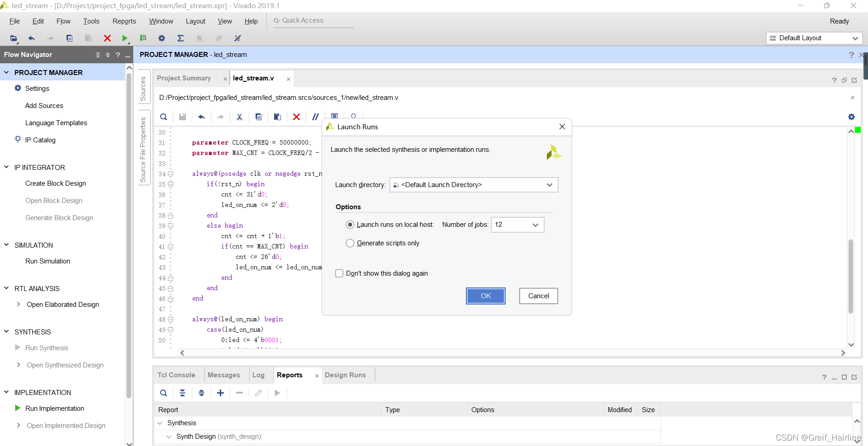Viewport: 868px width, 446px height.
Task: Collapse the RTL ANALYSIS section
Action: (6, 288)
